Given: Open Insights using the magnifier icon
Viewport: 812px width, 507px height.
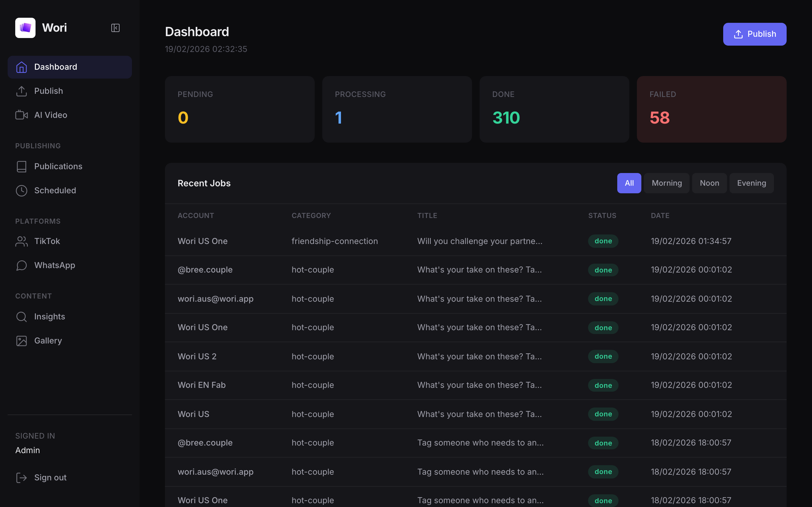Looking at the screenshot, I should coord(22,317).
